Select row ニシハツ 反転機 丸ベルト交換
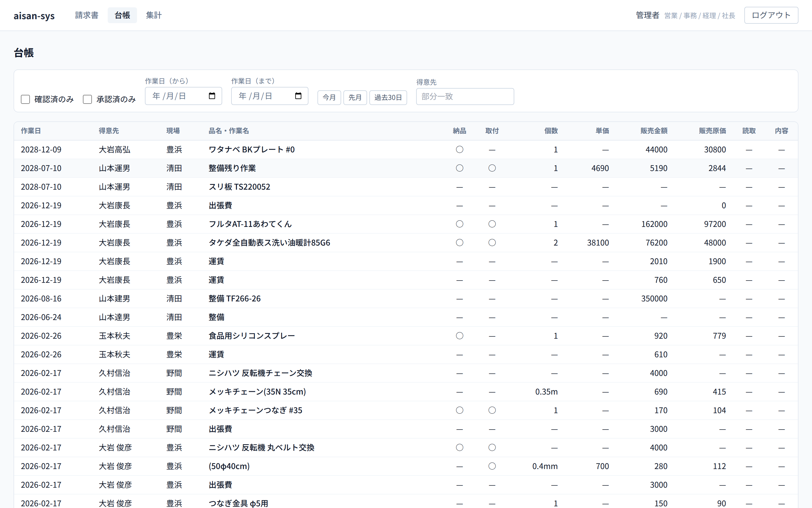 (x=406, y=448)
